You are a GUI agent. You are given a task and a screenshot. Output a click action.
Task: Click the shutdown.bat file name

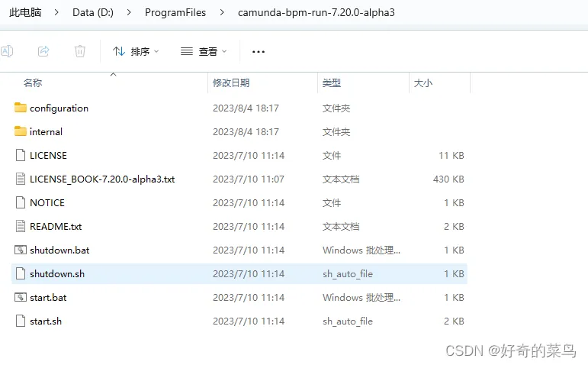click(59, 250)
